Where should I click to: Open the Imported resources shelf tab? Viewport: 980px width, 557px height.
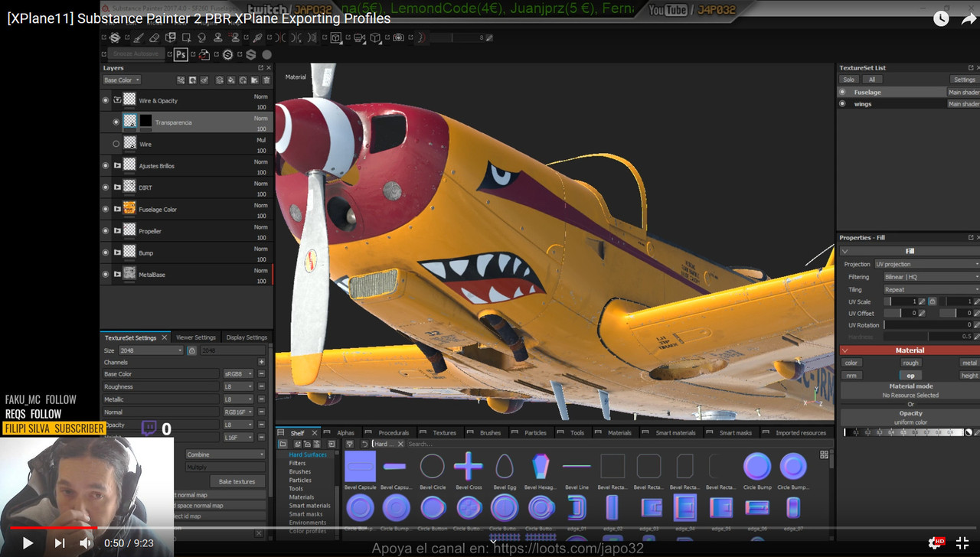(801, 433)
